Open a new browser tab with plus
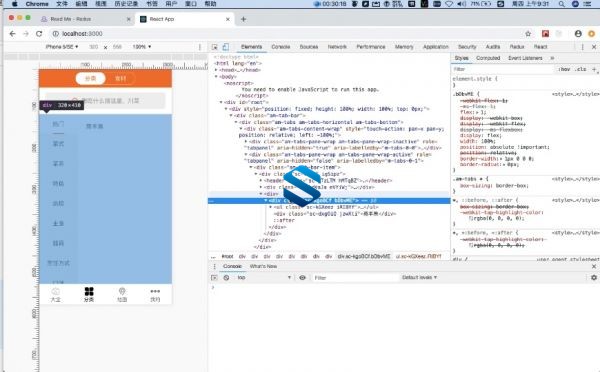Image resolution: width=600 pixels, height=372 pixels. pyautogui.click(x=243, y=19)
